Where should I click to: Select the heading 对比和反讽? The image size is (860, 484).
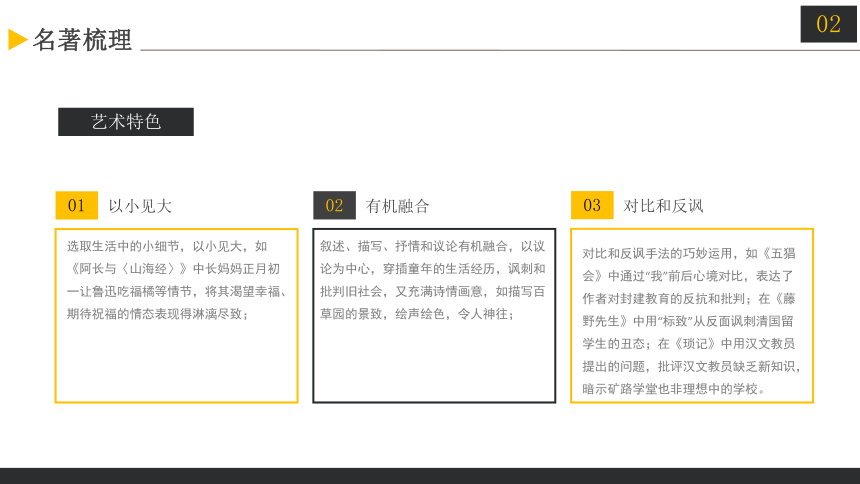tap(663, 206)
